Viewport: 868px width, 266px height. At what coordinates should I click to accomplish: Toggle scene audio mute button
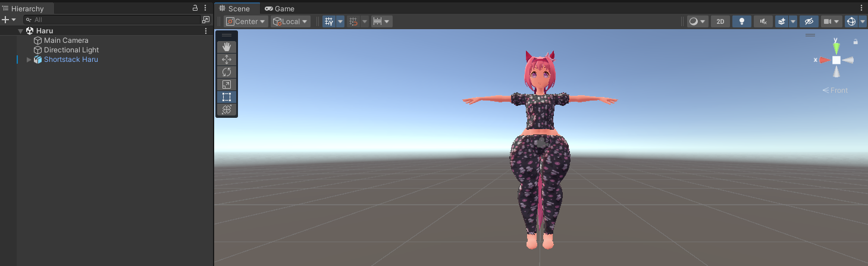coord(763,21)
